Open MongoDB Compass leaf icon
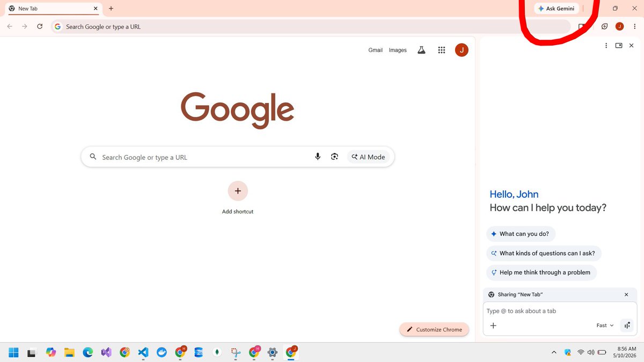The image size is (644, 362). (x=217, y=352)
